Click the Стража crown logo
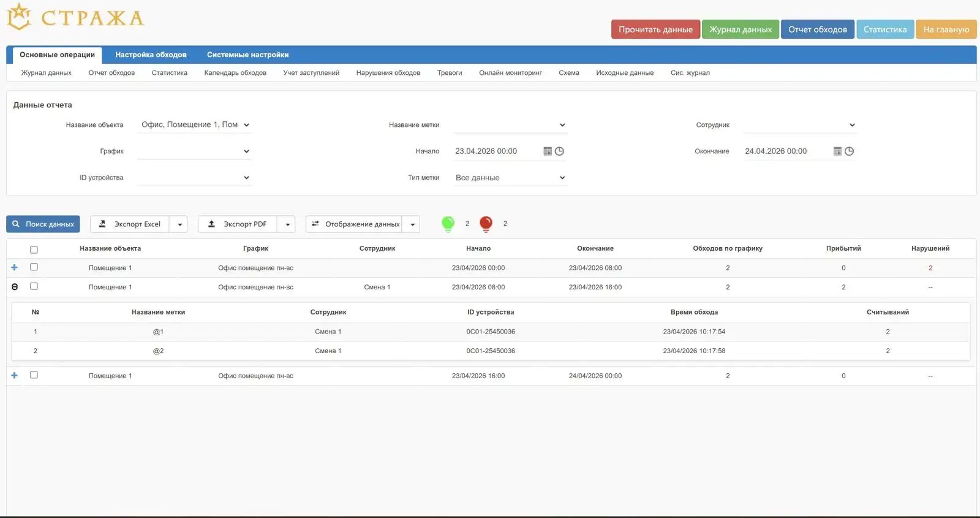Screen dimensions: 980x518 19,17
